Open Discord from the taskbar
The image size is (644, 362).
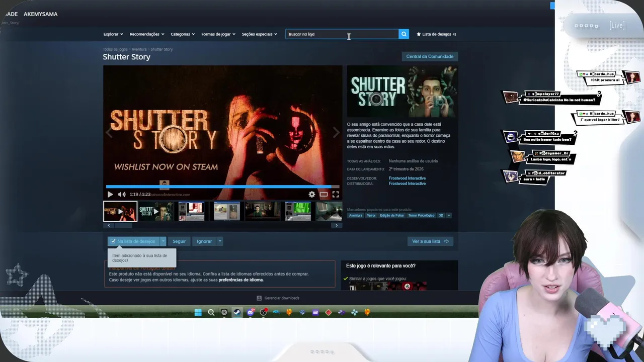pyautogui.click(x=251, y=312)
